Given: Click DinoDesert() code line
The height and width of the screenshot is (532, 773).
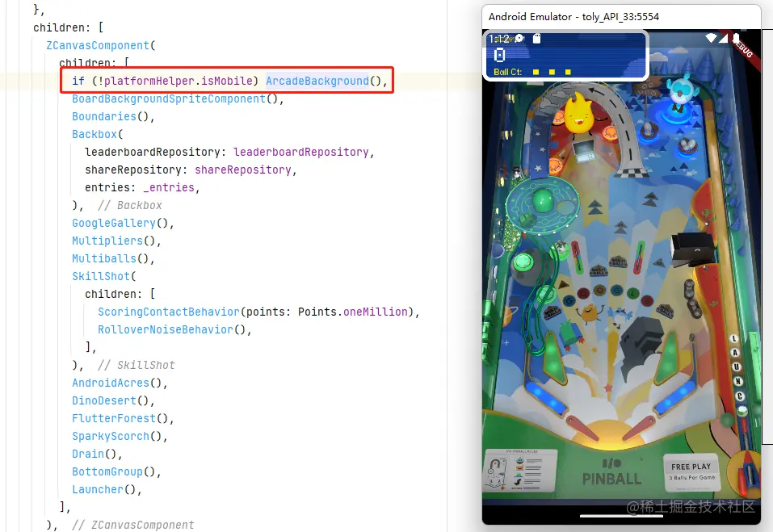Looking at the screenshot, I should tap(113, 400).
